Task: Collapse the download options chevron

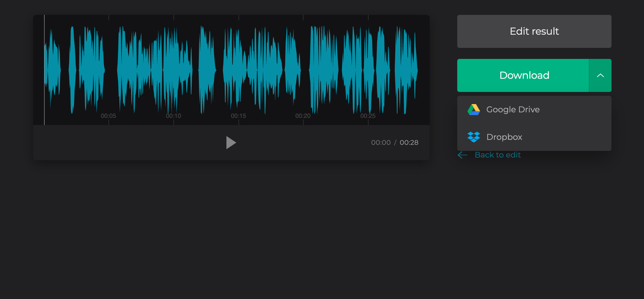Action: 600,75
